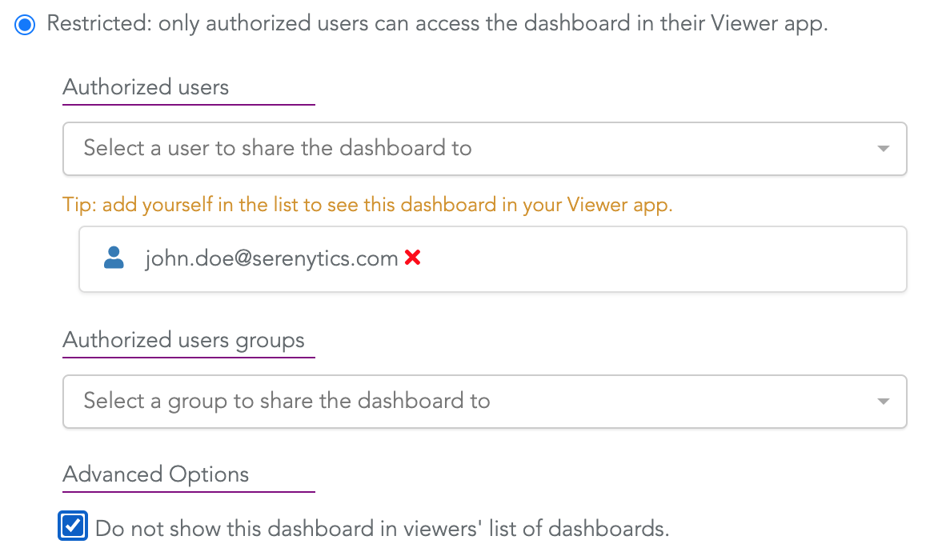938x560 pixels.
Task: Uncheck 'Do not show this dashboard' checkbox
Action: (73, 526)
